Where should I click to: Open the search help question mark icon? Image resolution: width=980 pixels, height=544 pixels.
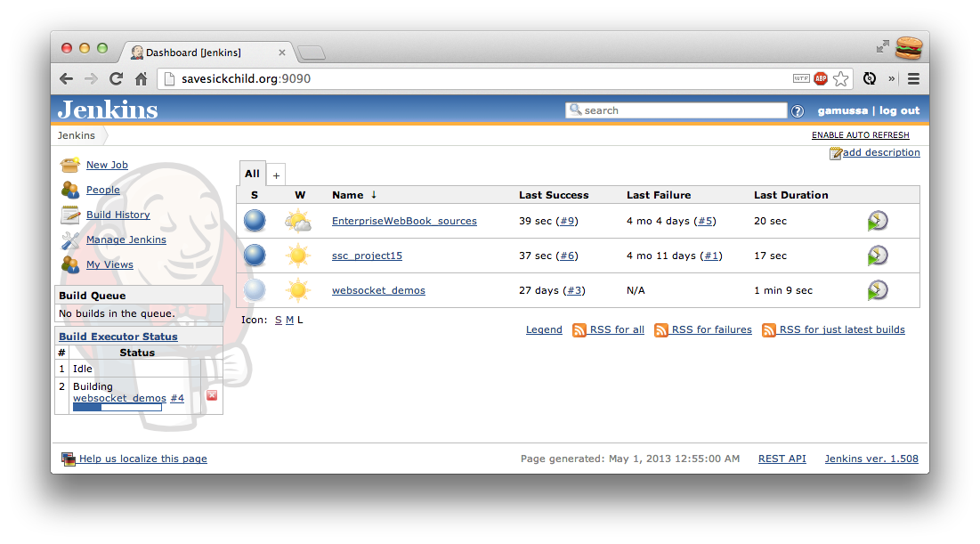point(798,111)
